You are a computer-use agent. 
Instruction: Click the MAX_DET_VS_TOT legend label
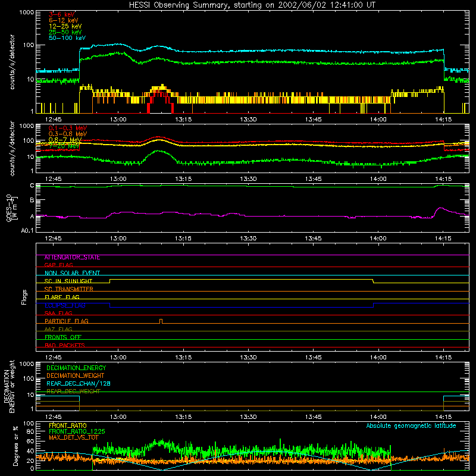pyautogui.click(x=73, y=437)
